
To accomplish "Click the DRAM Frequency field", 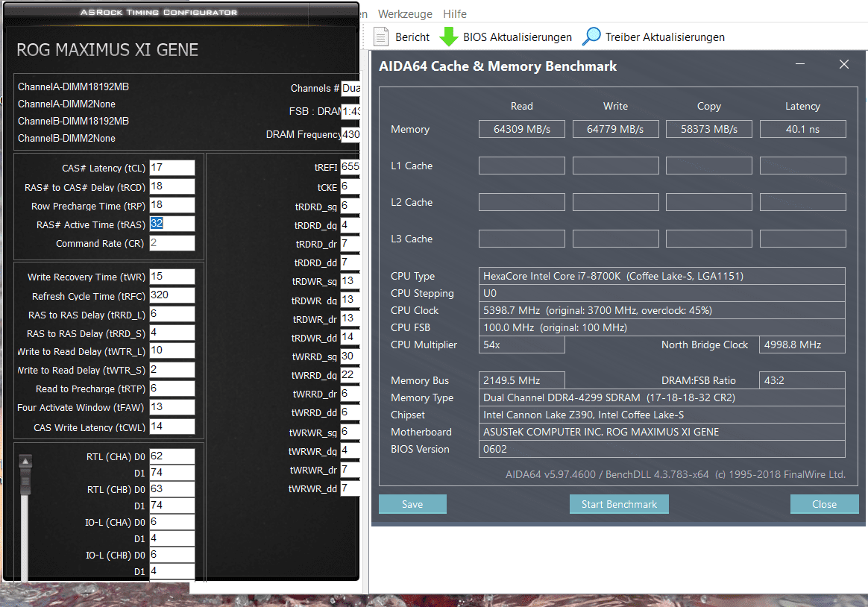I will [350, 134].
